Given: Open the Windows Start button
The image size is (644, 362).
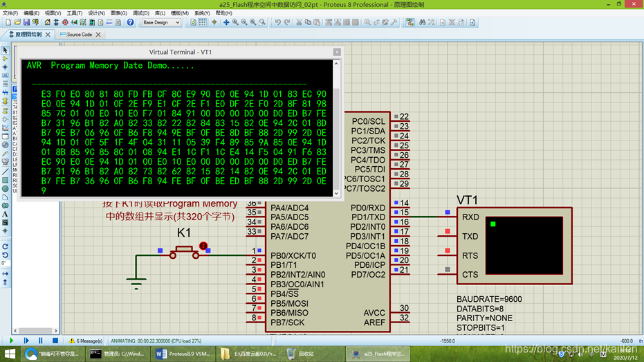Looking at the screenshot, I should click(10, 354).
